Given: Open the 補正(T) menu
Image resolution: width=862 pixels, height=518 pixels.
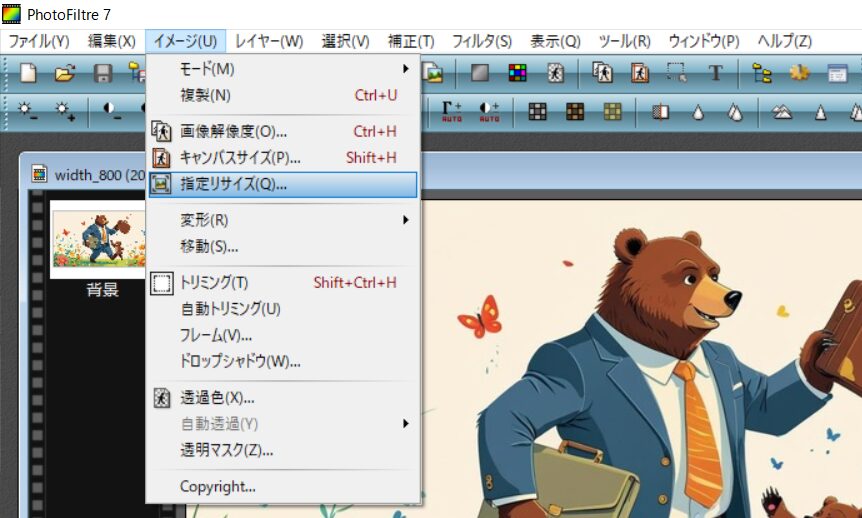Looking at the screenshot, I should pyautogui.click(x=411, y=41).
